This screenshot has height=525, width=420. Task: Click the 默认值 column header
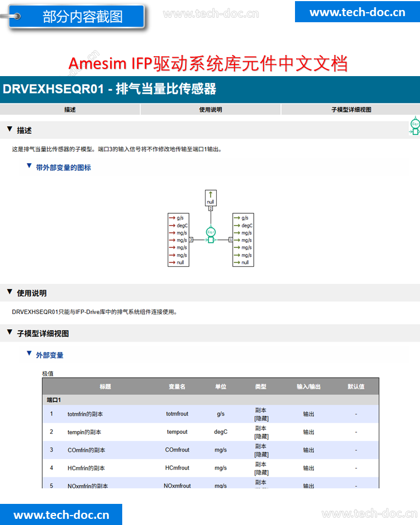click(356, 386)
